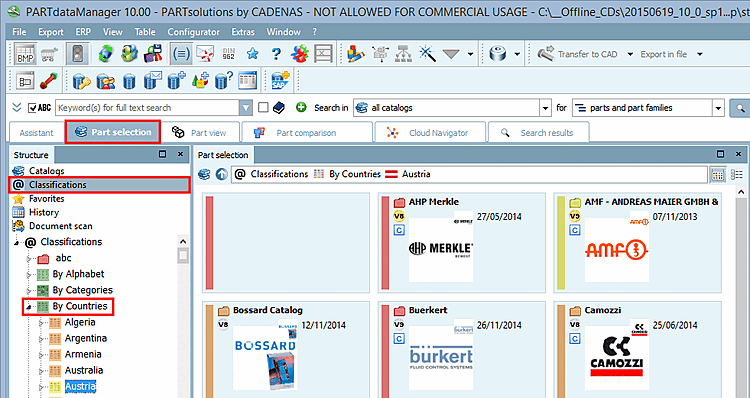Click the globe refresh update icon
The height and width of the screenshot is (398, 750).
click(x=106, y=54)
